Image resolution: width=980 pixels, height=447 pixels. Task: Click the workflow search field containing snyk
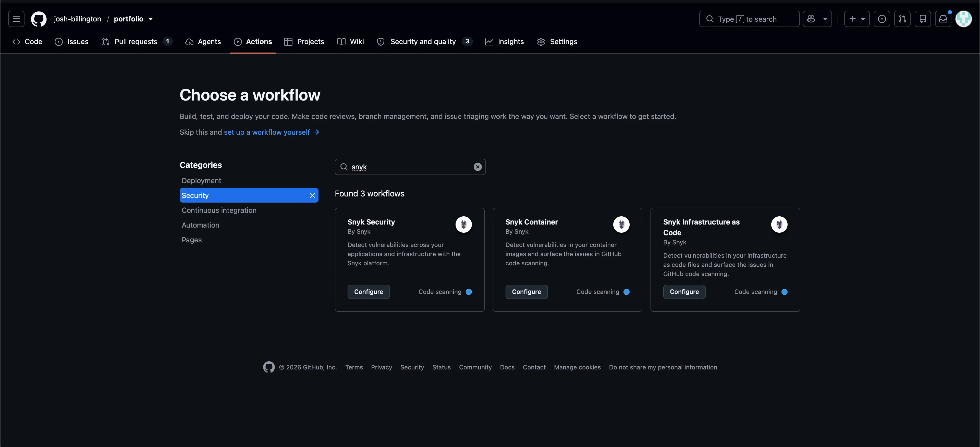pyautogui.click(x=410, y=167)
